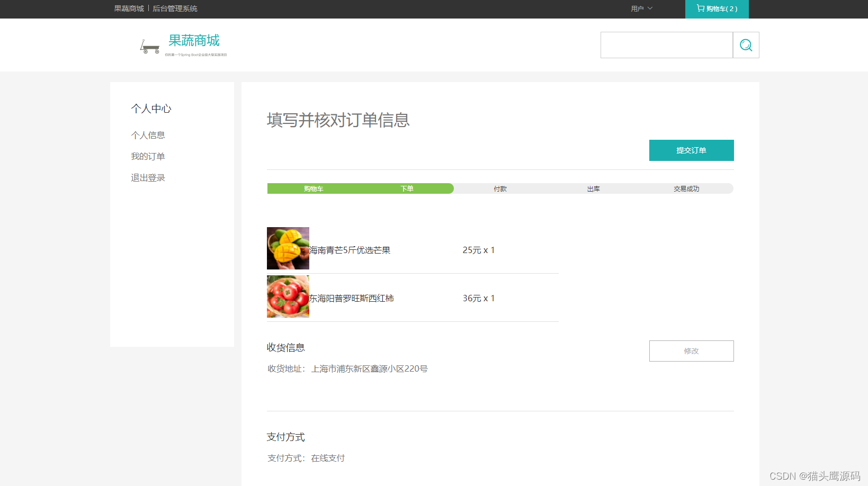Click the 支付方式 section heading

tap(285, 437)
